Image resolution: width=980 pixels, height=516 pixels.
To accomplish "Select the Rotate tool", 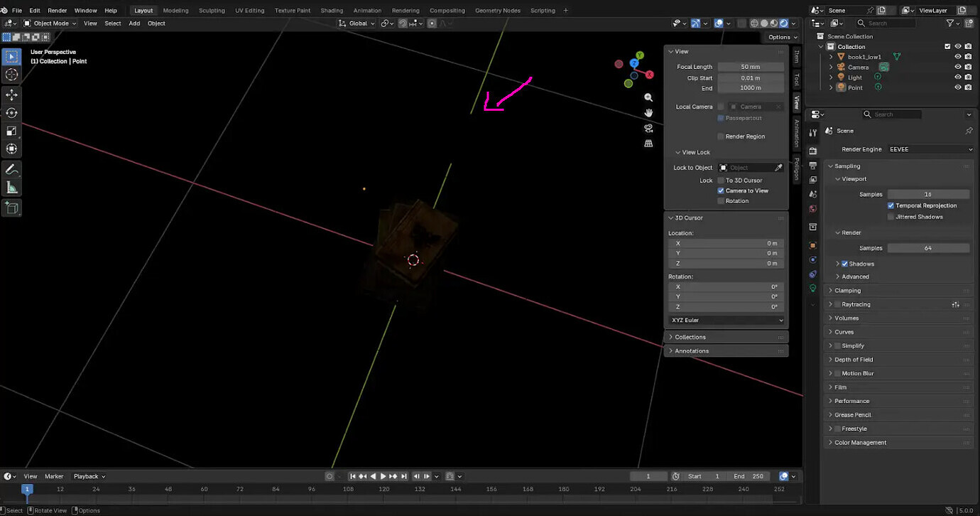I will 12,113.
